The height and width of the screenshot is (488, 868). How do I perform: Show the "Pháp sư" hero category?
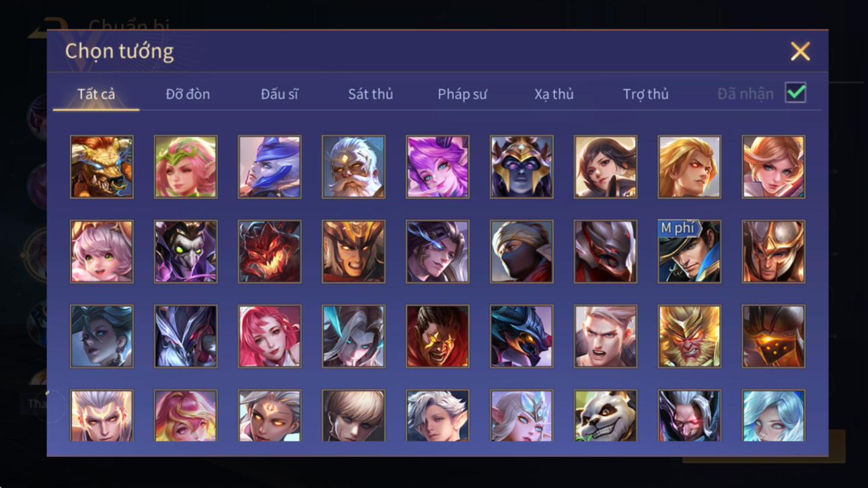[x=462, y=94]
